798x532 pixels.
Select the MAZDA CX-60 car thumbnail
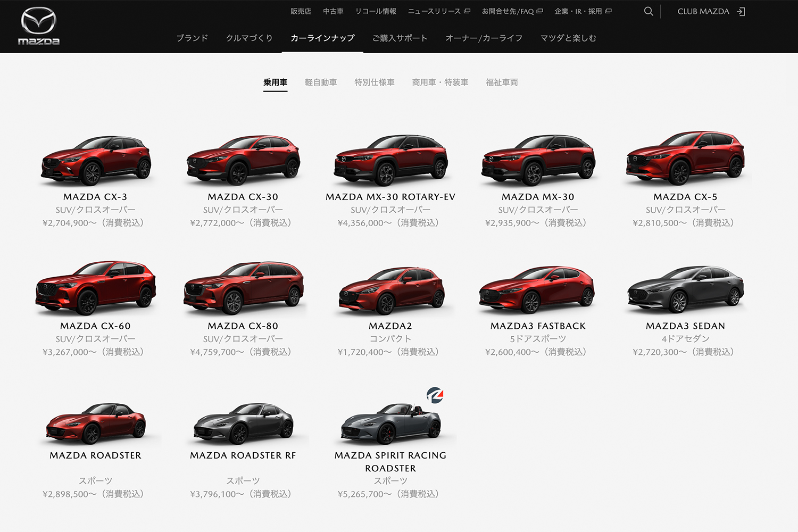click(x=96, y=288)
